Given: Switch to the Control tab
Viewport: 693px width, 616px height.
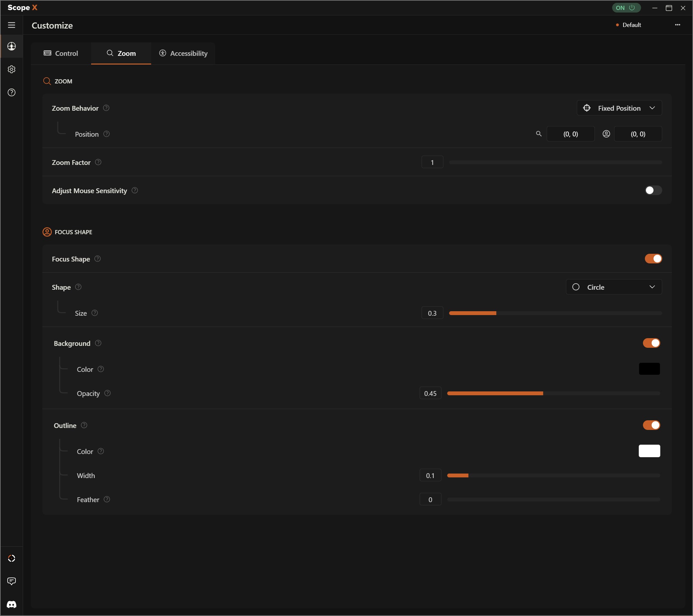Looking at the screenshot, I should [61, 53].
